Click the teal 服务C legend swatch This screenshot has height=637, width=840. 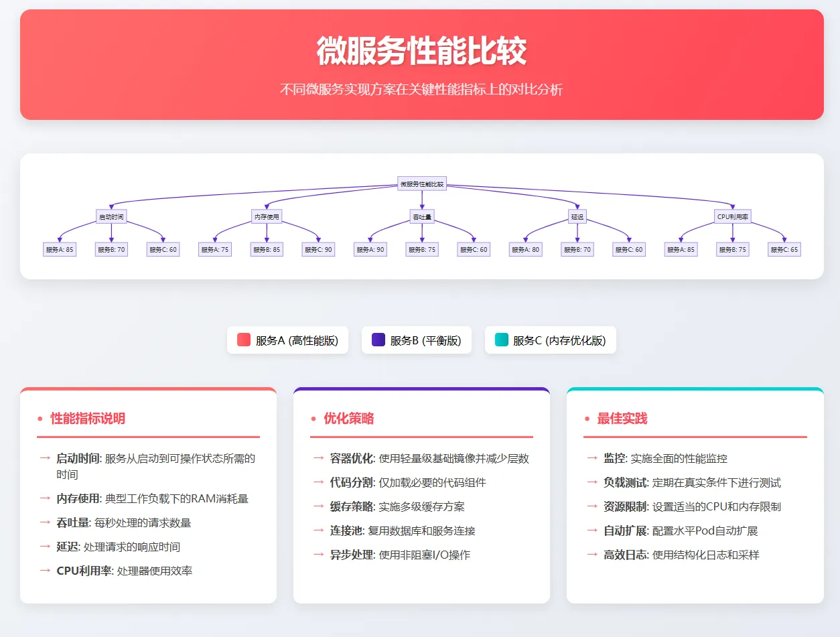pos(502,340)
